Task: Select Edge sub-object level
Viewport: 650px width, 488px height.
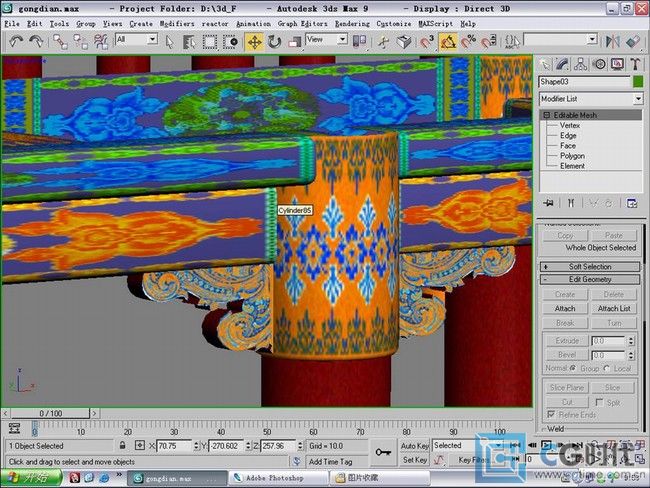Action: tap(568, 136)
